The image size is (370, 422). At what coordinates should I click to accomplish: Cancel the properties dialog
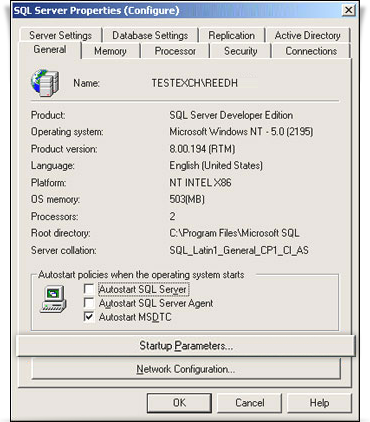click(250, 403)
